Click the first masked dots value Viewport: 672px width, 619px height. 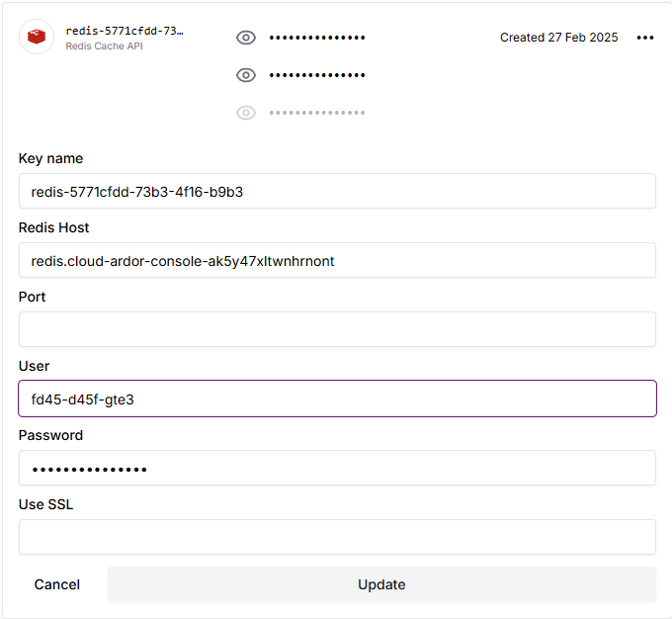coord(317,38)
